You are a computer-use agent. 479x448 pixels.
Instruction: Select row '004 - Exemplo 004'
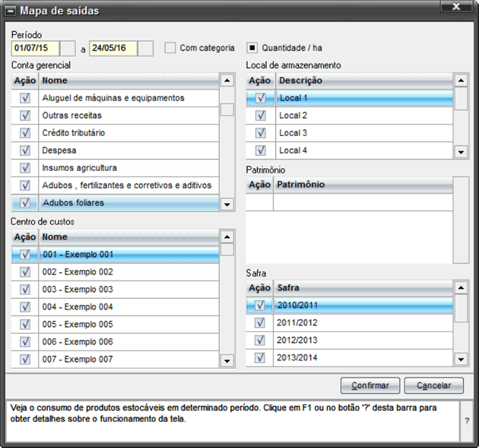click(x=115, y=307)
